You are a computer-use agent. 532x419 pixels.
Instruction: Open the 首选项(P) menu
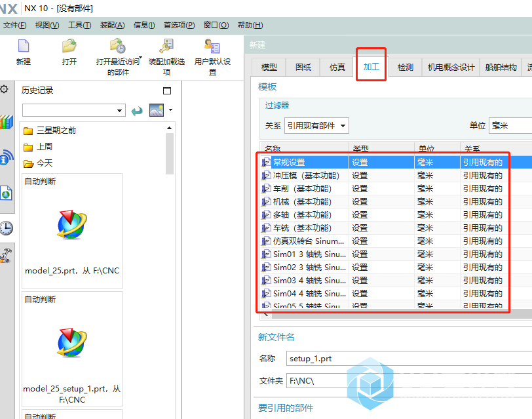pos(179,25)
